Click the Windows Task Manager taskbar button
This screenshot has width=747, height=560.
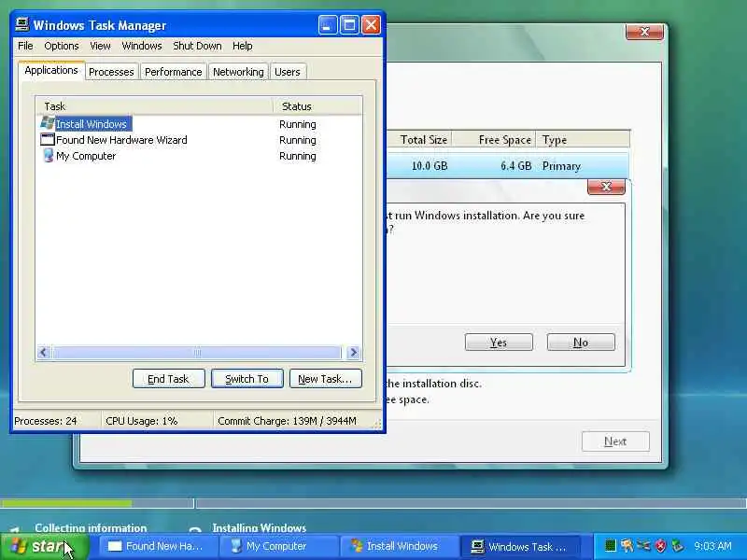point(520,546)
